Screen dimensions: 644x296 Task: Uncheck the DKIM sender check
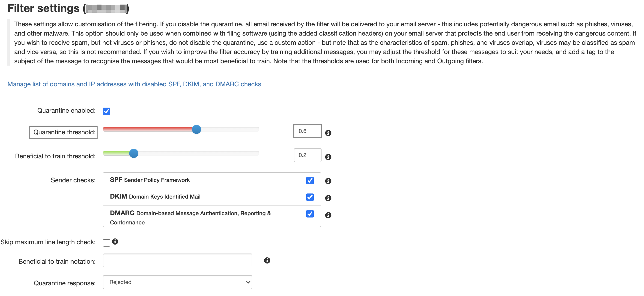tap(310, 197)
